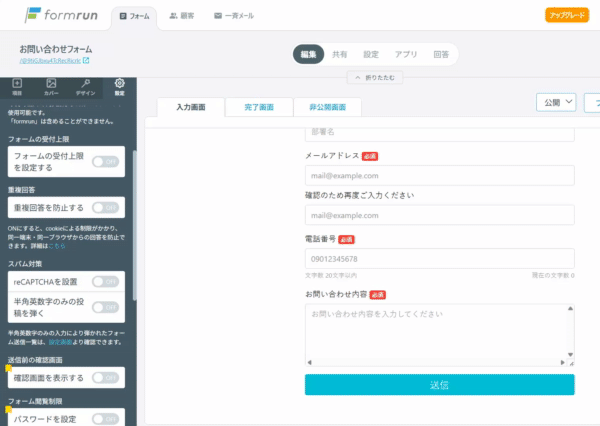Open the 項目 (fields) sidebar panel
The image size is (600, 426).
point(17,86)
